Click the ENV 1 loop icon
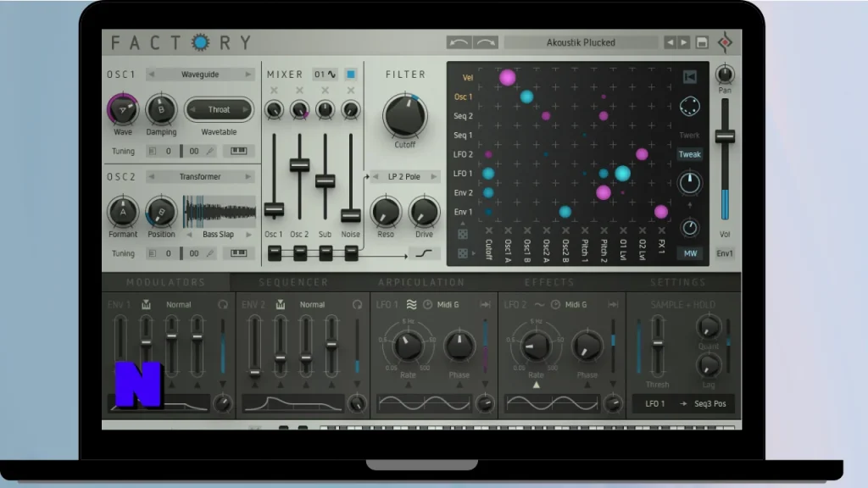This screenshot has width=868, height=488. point(223,304)
